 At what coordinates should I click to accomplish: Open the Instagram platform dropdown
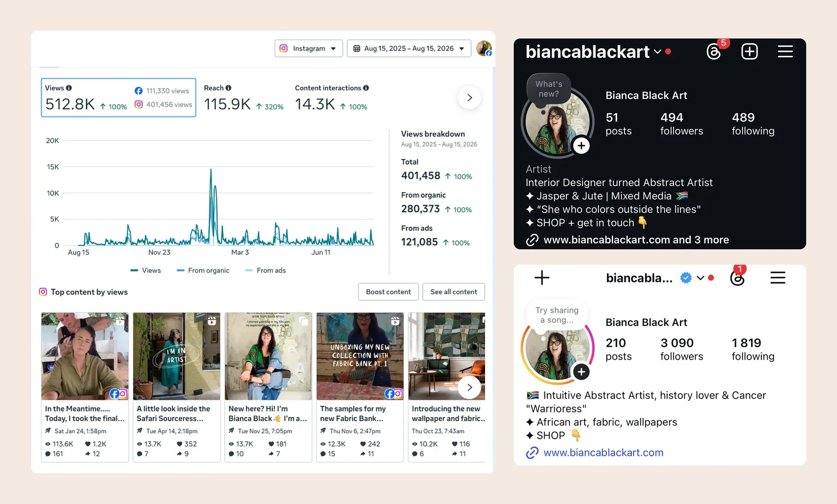point(309,48)
